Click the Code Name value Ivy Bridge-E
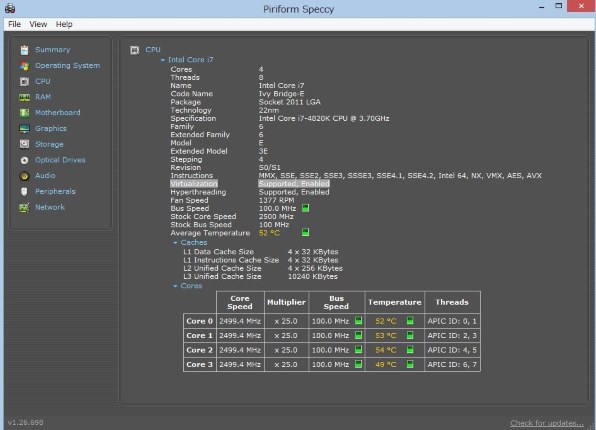Image resolution: width=596 pixels, height=430 pixels. click(x=281, y=94)
